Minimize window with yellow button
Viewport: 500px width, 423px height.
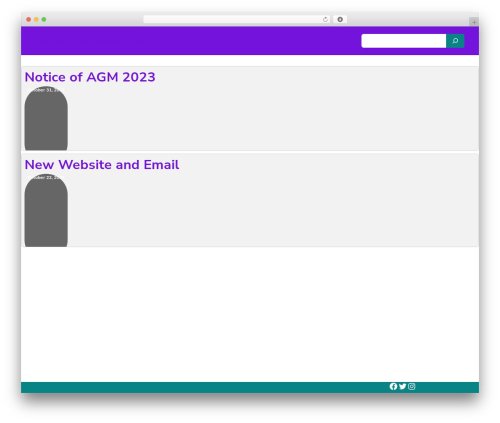[36, 19]
